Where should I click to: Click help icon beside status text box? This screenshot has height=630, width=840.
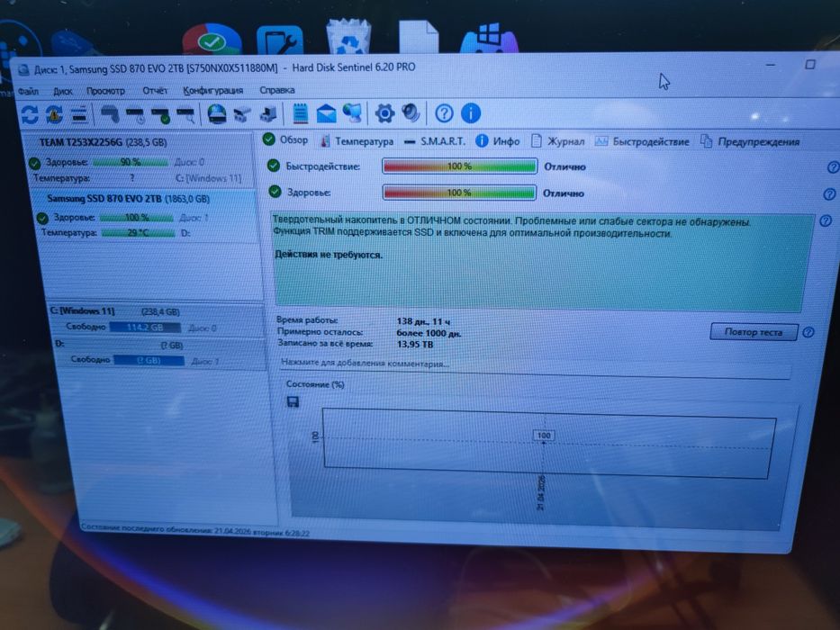click(826, 220)
